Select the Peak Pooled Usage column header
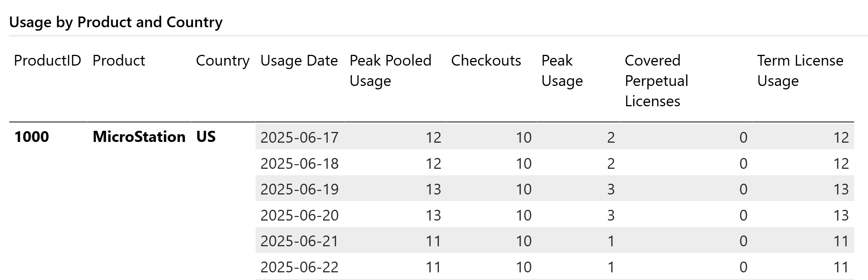This screenshot has width=868, height=280. (x=390, y=71)
